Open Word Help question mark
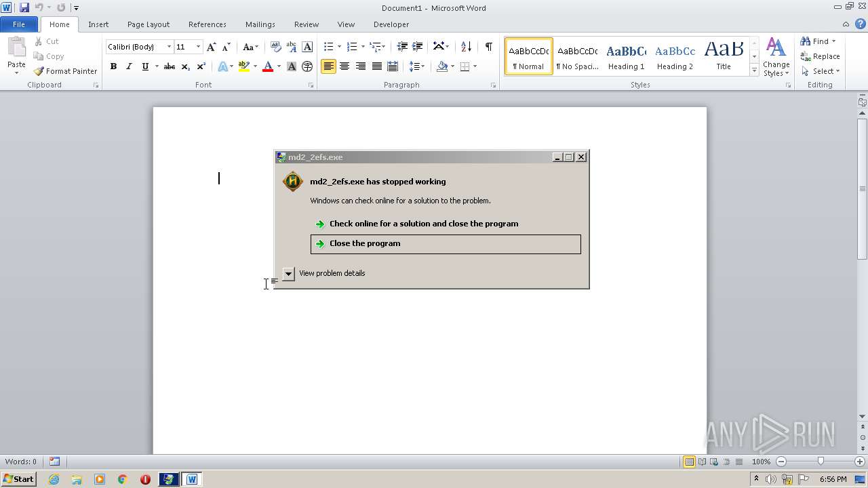 [861, 24]
